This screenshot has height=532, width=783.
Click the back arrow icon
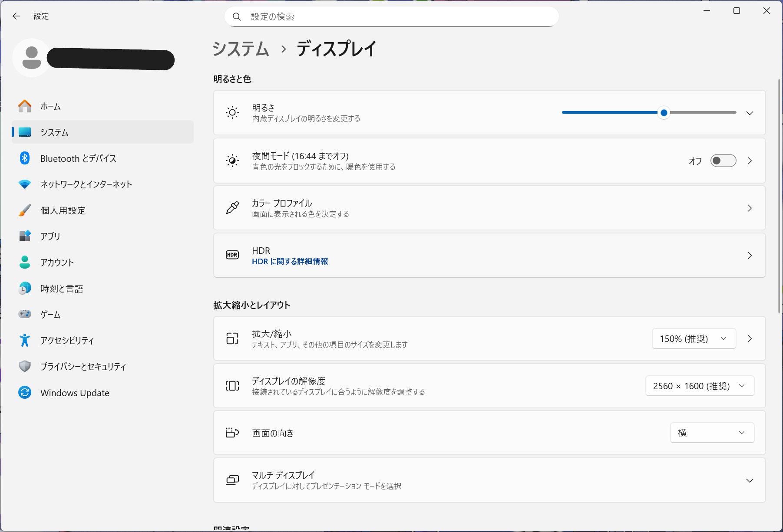click(x=17, y=16)
